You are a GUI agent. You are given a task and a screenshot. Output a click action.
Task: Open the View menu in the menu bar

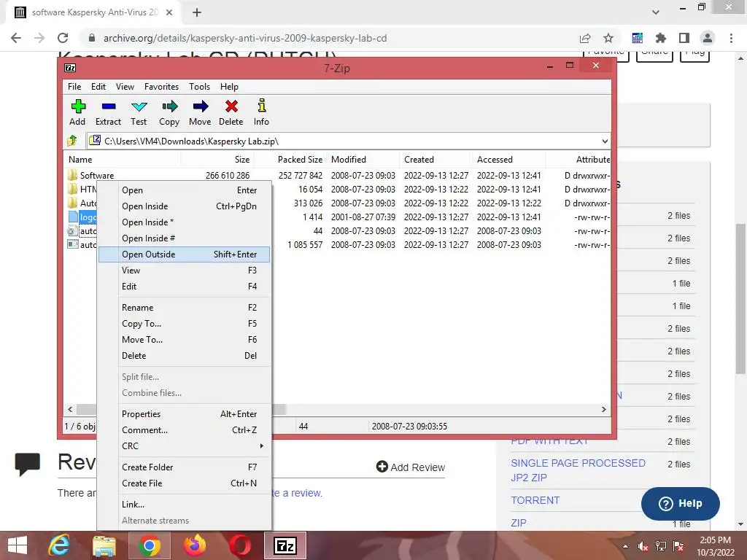pyautogui.click(x=125, y=87)
